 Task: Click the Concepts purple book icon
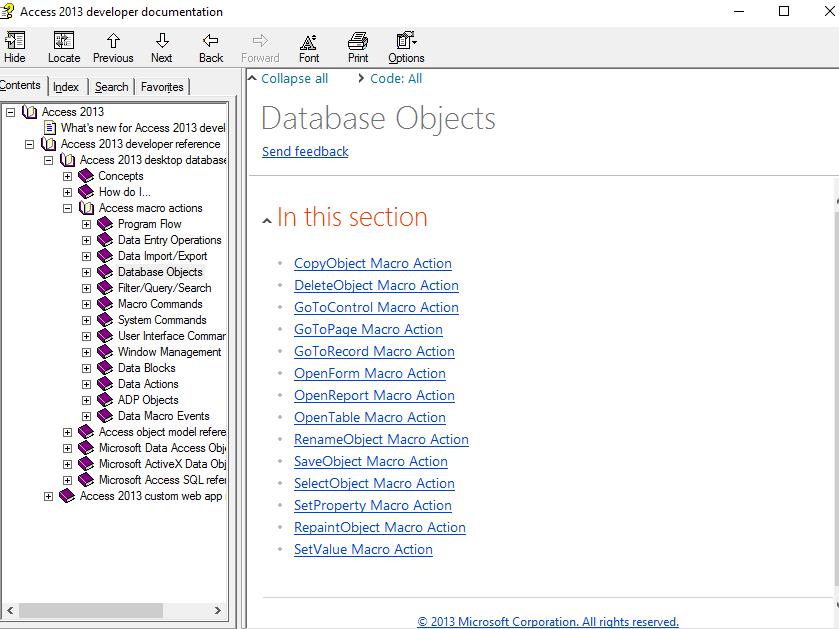(86, 176)
